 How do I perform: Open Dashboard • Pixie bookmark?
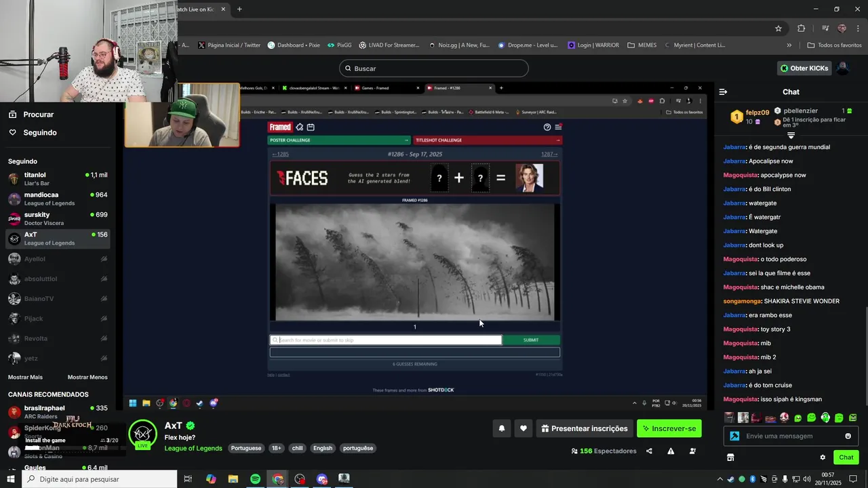[x=293, y=45]
